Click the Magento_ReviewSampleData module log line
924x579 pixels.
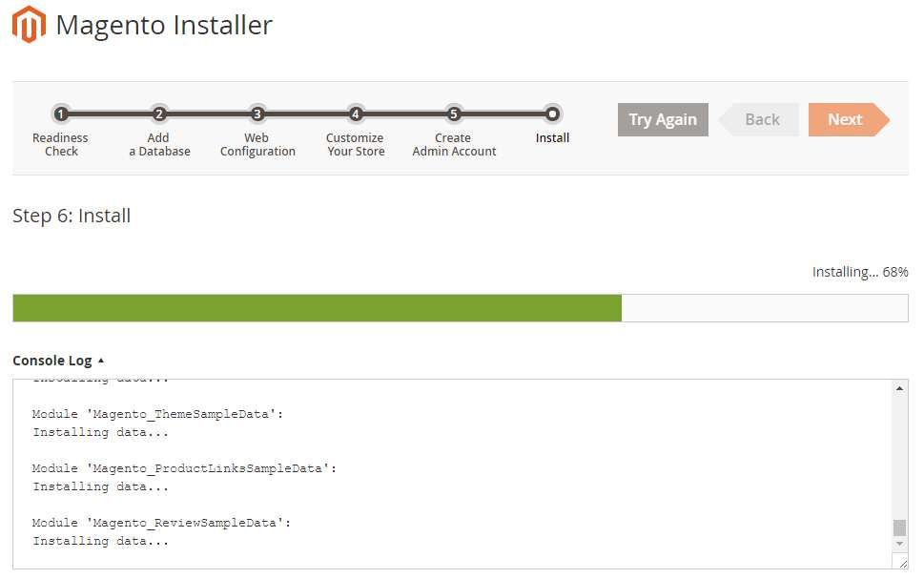tap(161, 523)
